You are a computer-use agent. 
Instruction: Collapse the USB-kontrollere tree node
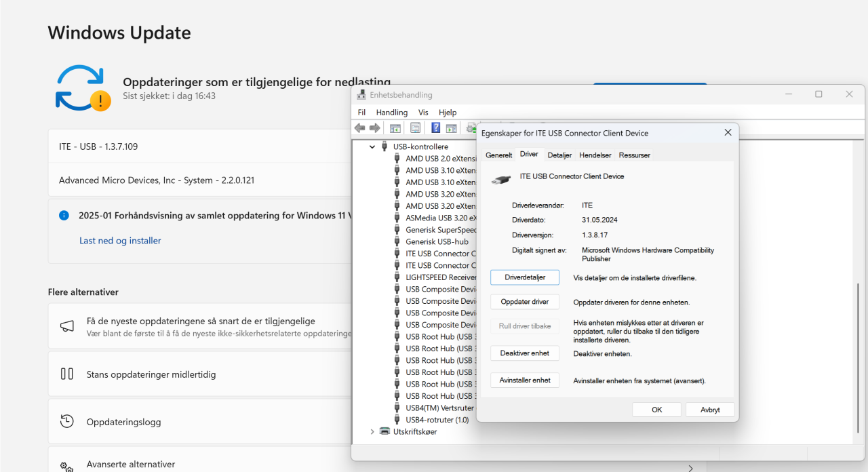(372, 146)
